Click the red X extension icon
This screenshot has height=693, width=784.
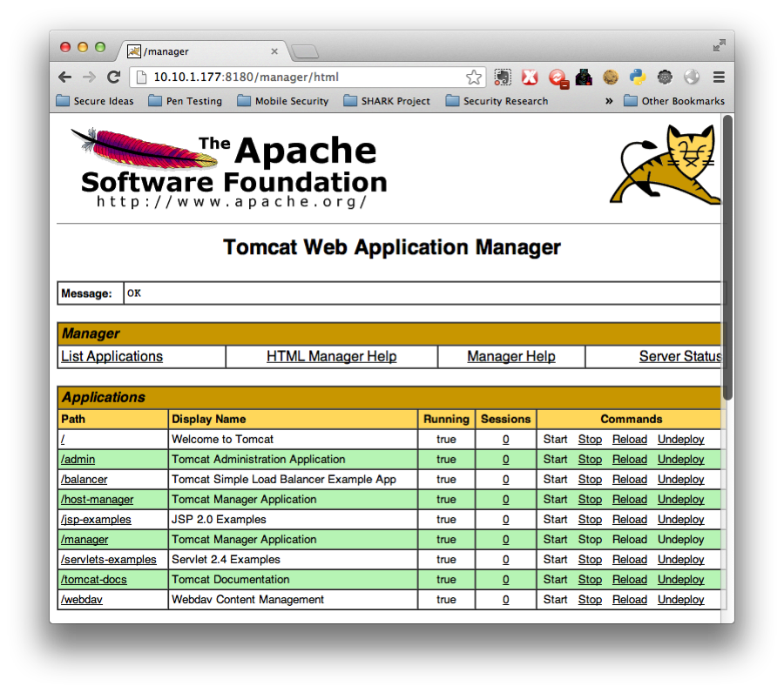point(530,77)
